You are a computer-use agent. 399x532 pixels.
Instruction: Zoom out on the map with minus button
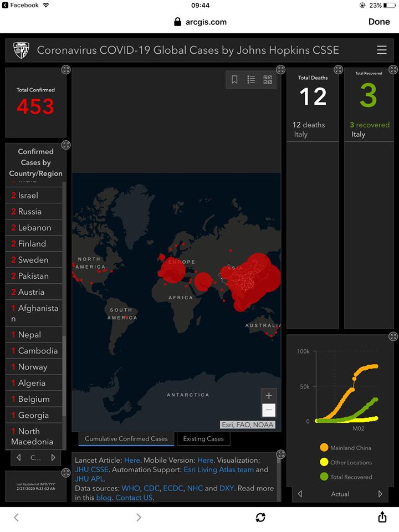click(x=269, y=411)
